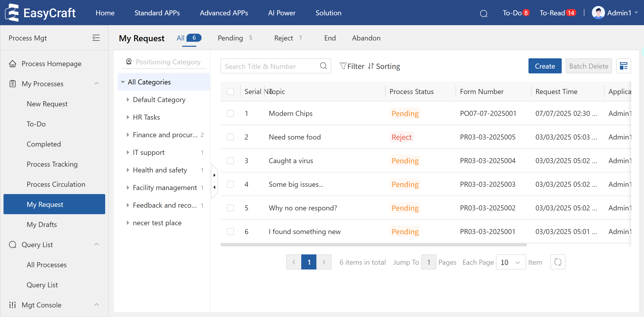Expand the HR Tasks category
Viewport: 644px width, 317px height.
(x=128, y=117)
